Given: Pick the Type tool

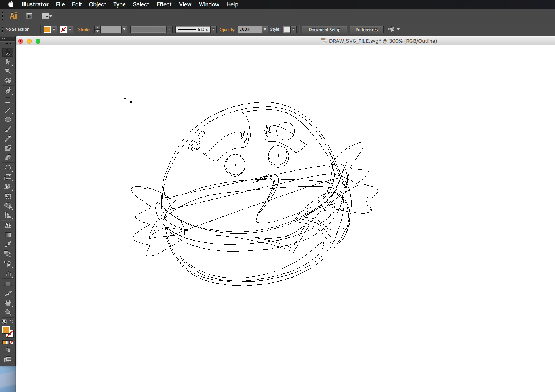Looking at the screenshot, I should (8, 100).
